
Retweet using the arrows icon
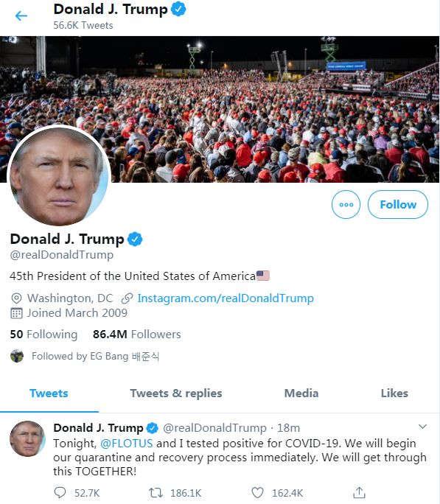coord(156,492)
